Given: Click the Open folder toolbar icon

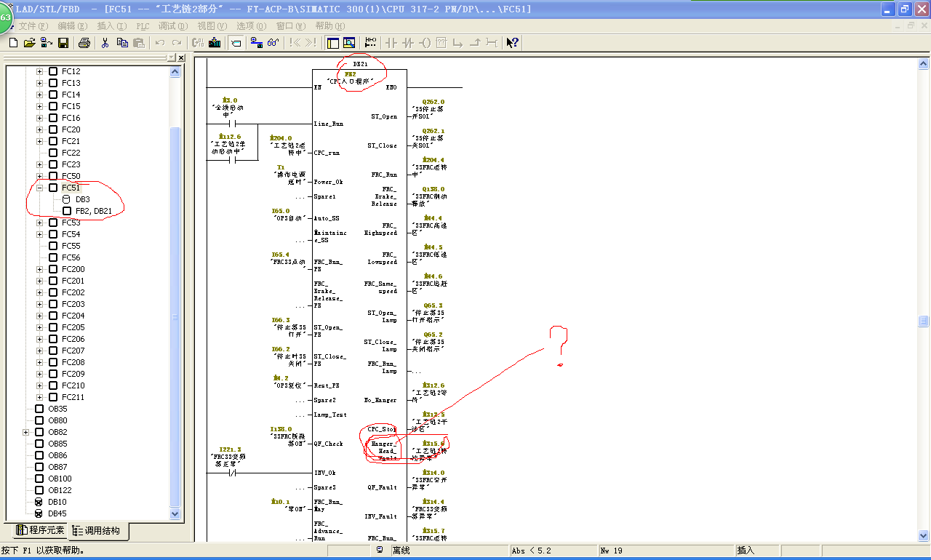Looking at the screenshot, I should (x=29, y=43).
